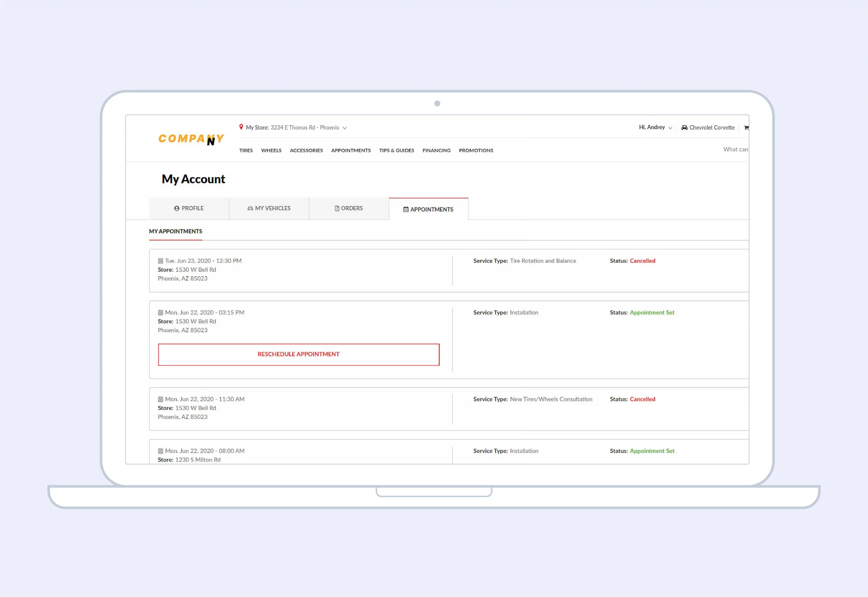Click calendar icon for Jun 22 03:15 PM appointment
This screenshot has width=868, height=597.
[160, 312]
